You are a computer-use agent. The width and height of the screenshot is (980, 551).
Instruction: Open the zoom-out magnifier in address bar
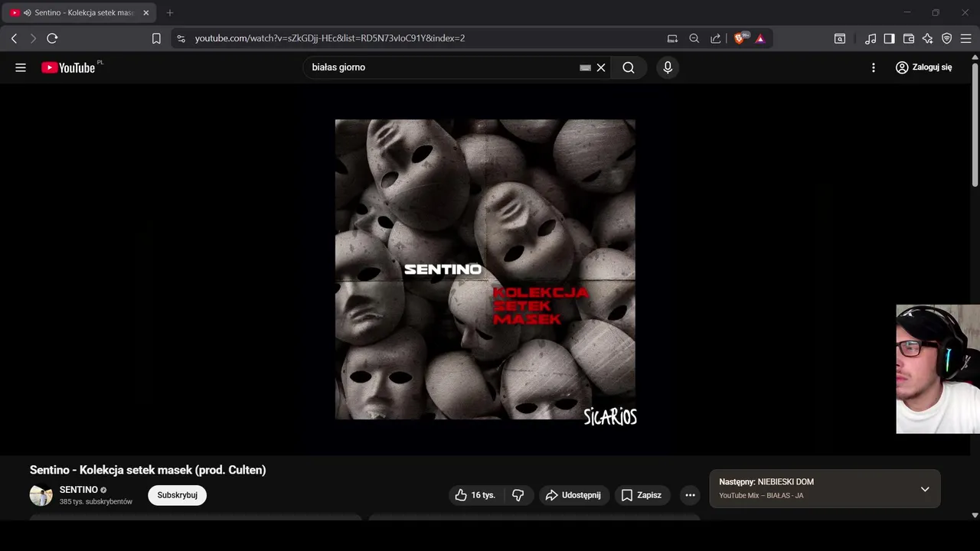coord(694,38)
